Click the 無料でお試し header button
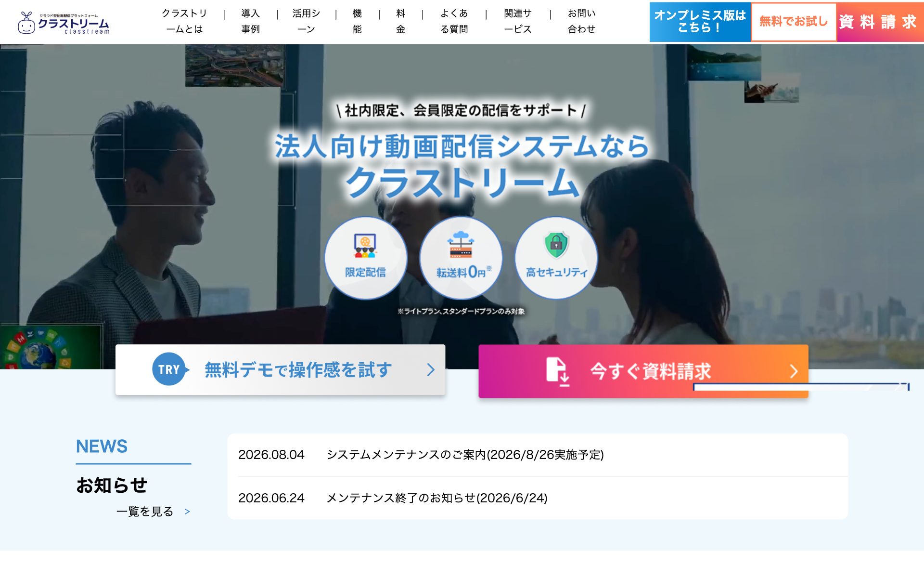Screen dimensions: 924x578 [x=794, y=22]
